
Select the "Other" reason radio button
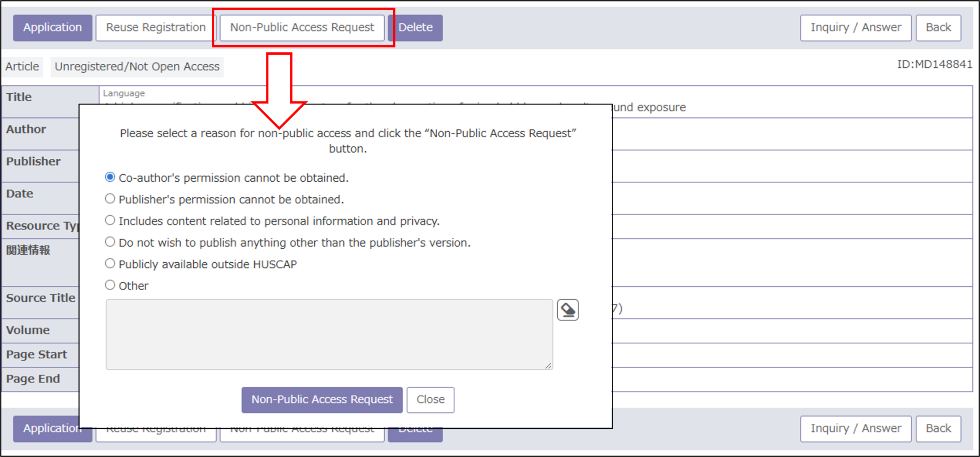[110, 285]
